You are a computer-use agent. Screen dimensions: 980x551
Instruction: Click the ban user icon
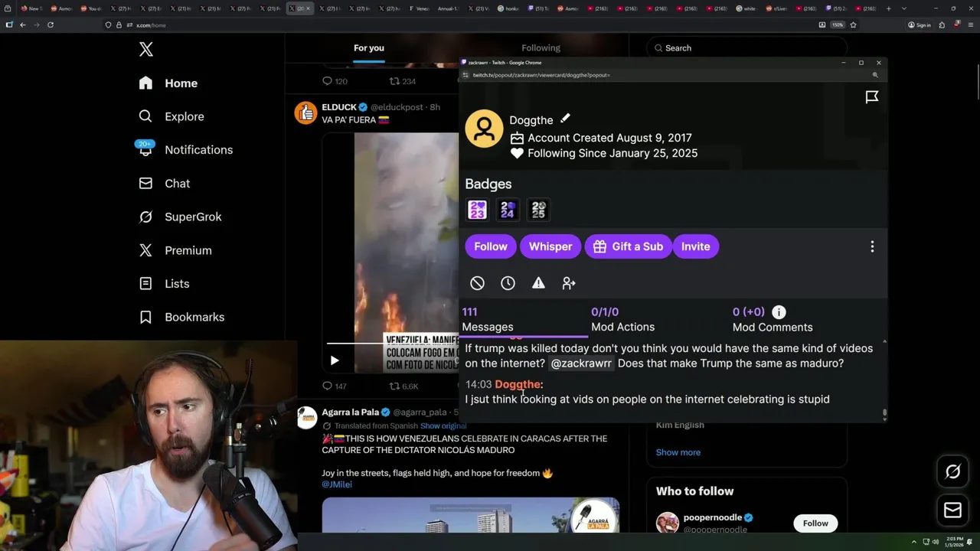(477, 283)
